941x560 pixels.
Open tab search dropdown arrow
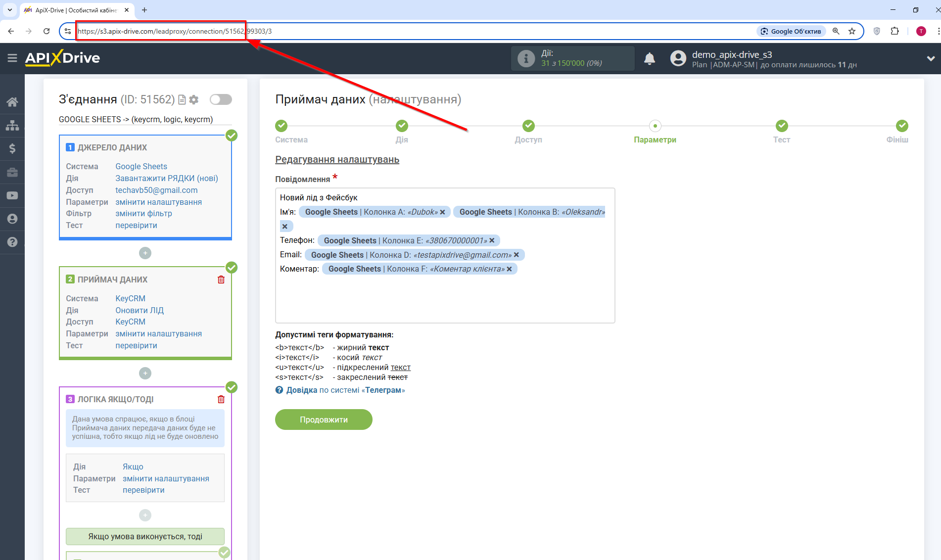pos(9,10)
